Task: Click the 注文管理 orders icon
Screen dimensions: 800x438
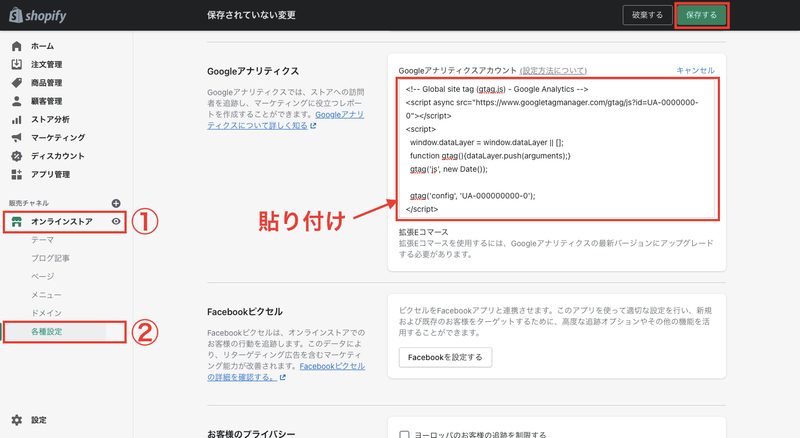Action: pos(17,64)
